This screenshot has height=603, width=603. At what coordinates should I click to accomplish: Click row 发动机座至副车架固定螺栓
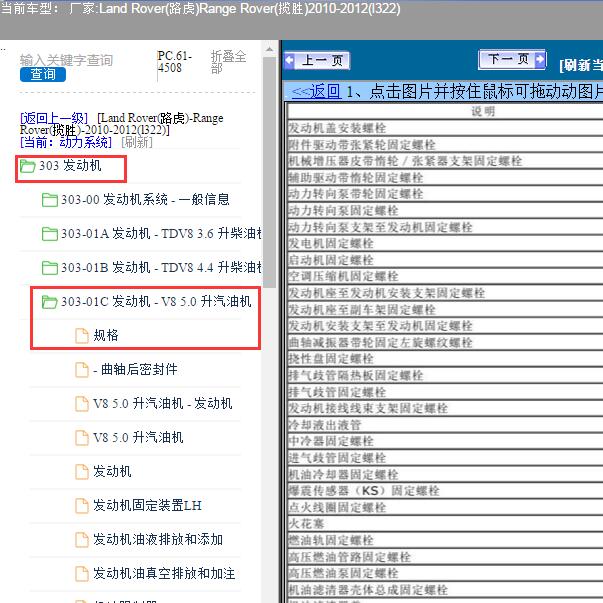tap(445, 309)
